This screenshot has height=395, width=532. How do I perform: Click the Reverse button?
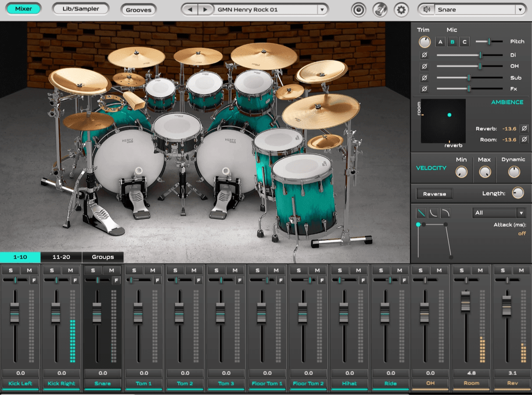tap(435, 194)
